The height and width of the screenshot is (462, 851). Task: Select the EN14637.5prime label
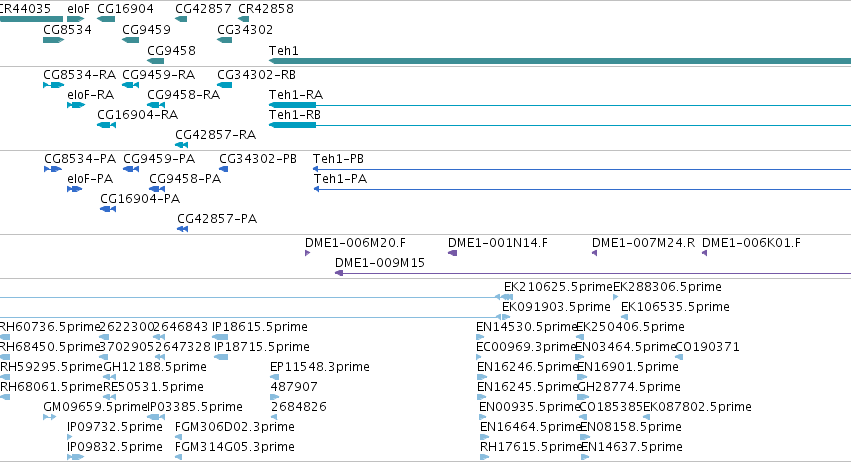(632, 447)
